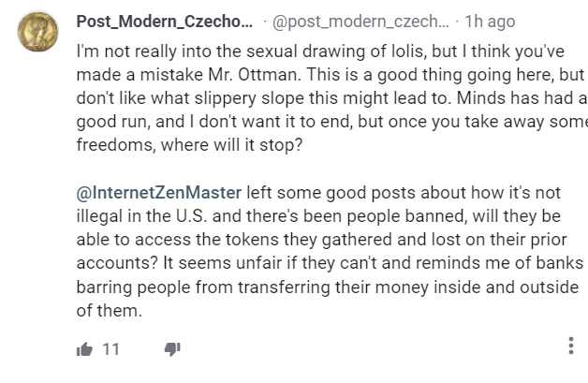Image resolution: width=588 pixels, height=383 pixels.
Task: Open Post_Modern_Czecho's round avatar image
Action: pos(38,33)
